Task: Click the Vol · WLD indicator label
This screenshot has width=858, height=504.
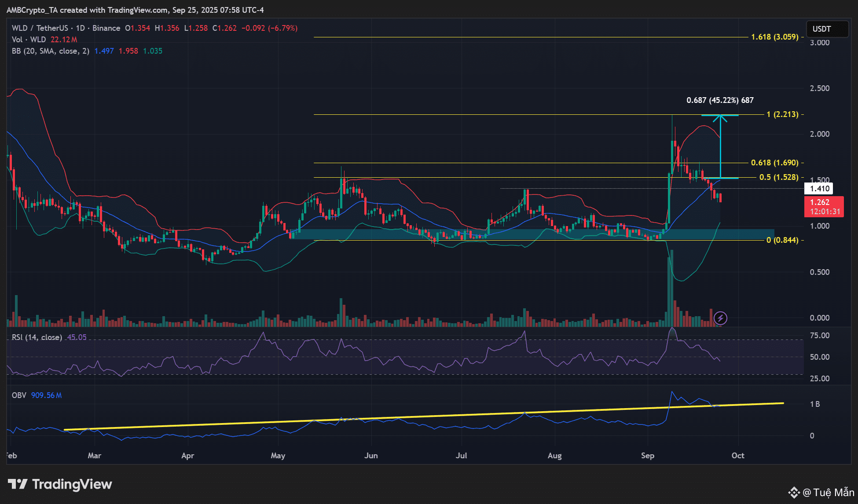Action: (29, 40)
